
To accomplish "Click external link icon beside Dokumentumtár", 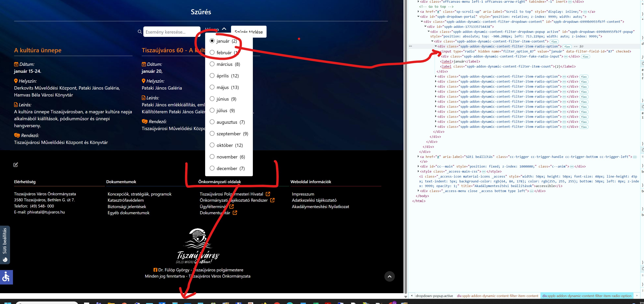I will (x=235, y=213).
